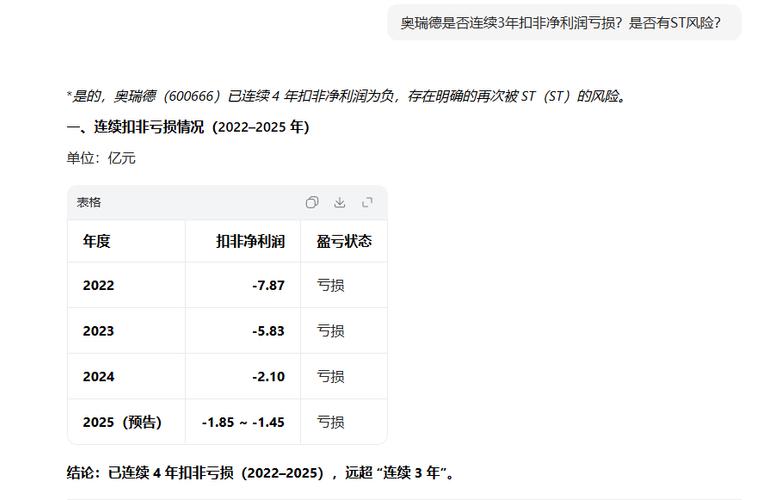The width and height of the screenshot is (769, 500).
Task: Download the table via download icon
Action: pyautogui.click(x=339, y=202)
